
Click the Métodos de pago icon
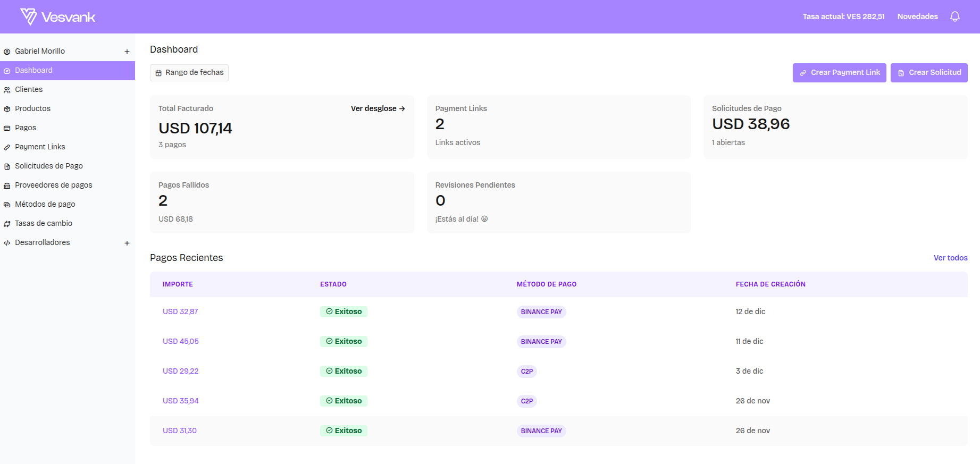[7, 205]
